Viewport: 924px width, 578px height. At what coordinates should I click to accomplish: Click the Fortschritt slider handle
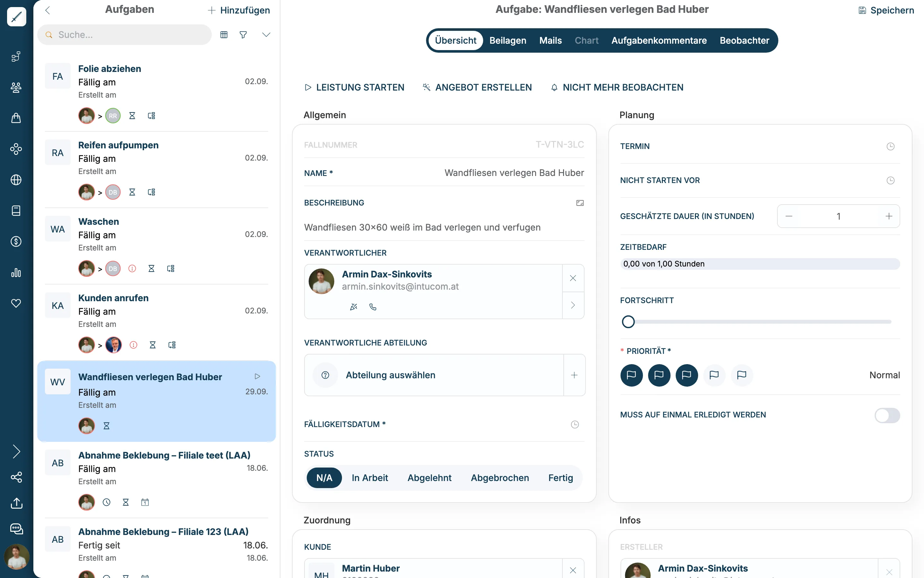628,322
